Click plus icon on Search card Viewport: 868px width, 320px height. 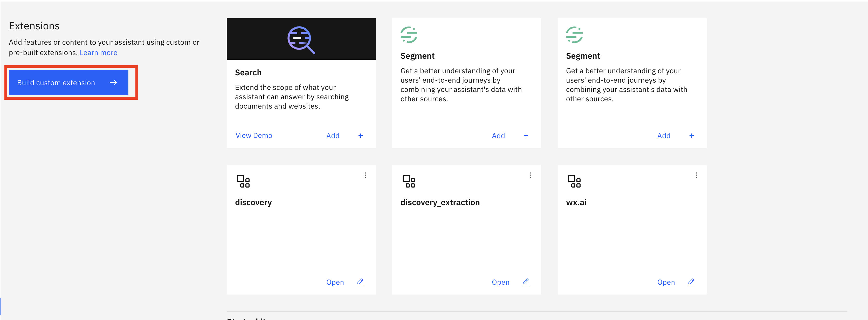click(361, 136)
